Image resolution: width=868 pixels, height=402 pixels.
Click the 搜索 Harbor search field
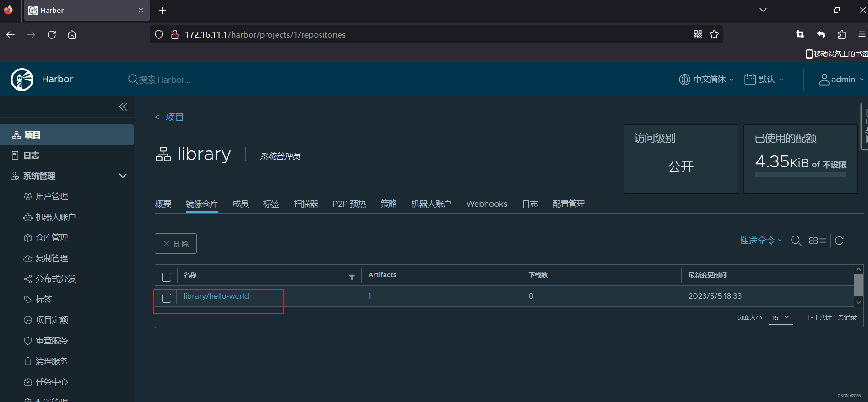tap(165, 80)
